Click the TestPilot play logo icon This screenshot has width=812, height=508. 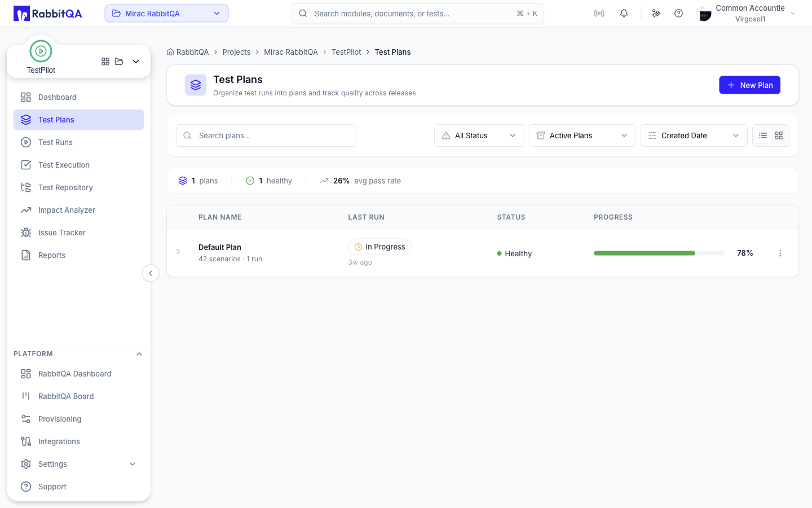[x=41, y=51]
